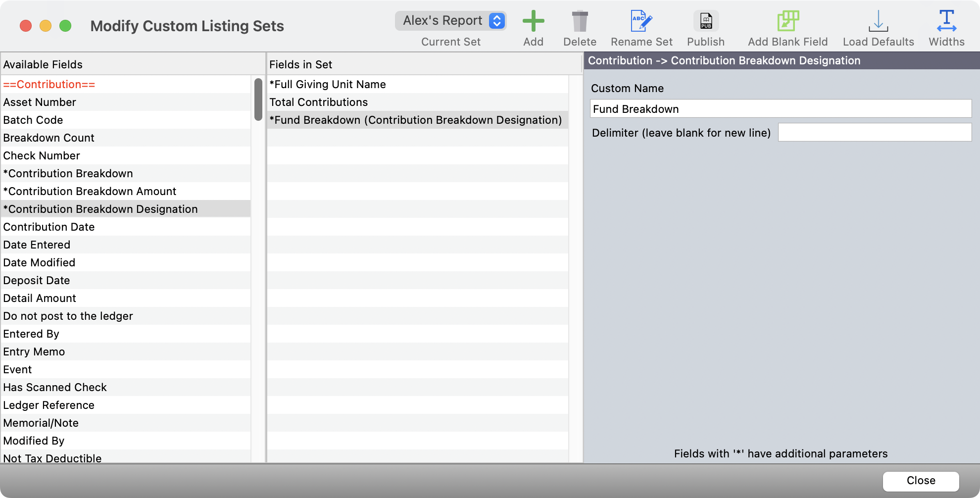Screen dimensions: 980x498
Task: Click the Widths toolbar icon
Action: click(946, 22)
